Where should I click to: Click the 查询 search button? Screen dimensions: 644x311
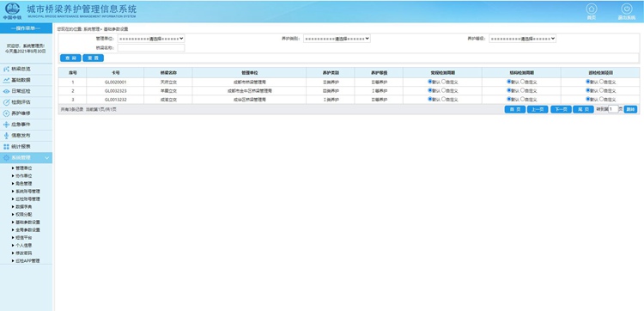click(x=70, y=58)
